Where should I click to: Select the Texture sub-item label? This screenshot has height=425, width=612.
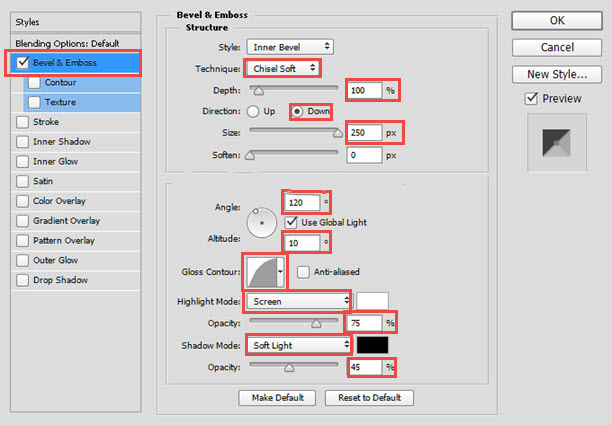60,102
